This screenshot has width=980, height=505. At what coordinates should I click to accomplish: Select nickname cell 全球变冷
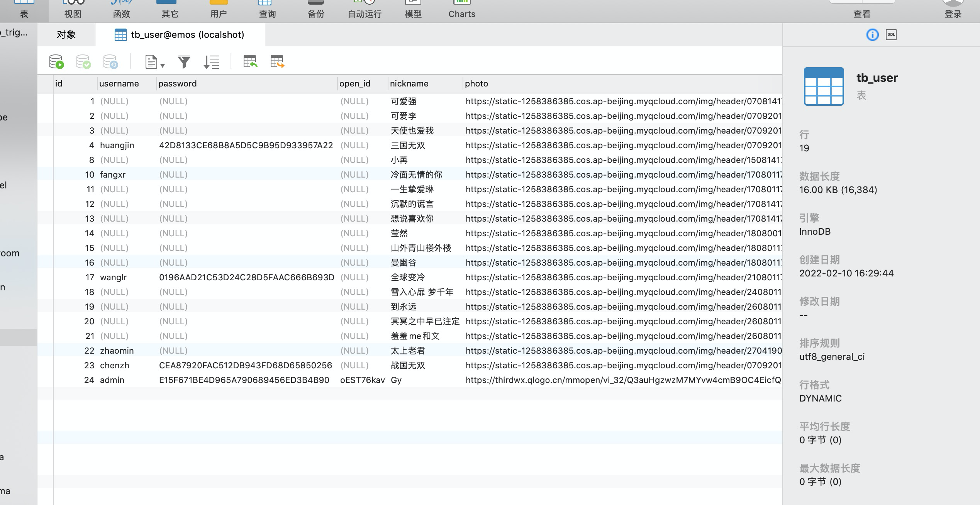coord(425,277)
